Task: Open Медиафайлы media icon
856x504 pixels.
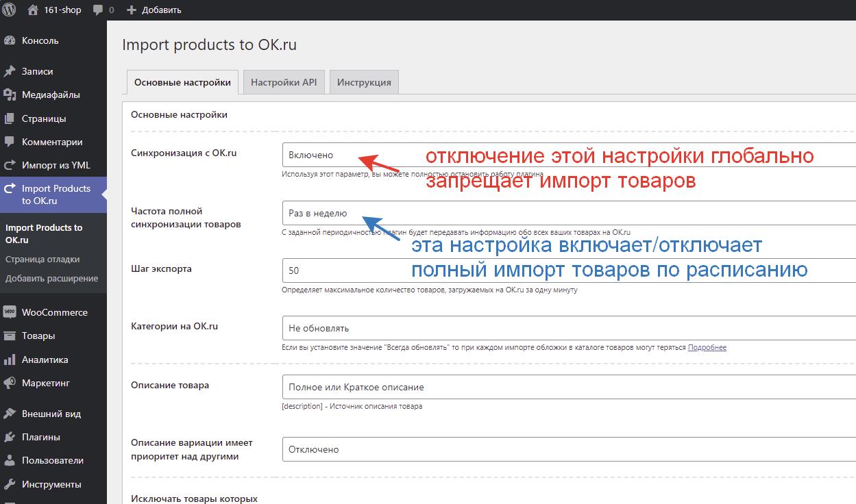Action: [10, 94]
